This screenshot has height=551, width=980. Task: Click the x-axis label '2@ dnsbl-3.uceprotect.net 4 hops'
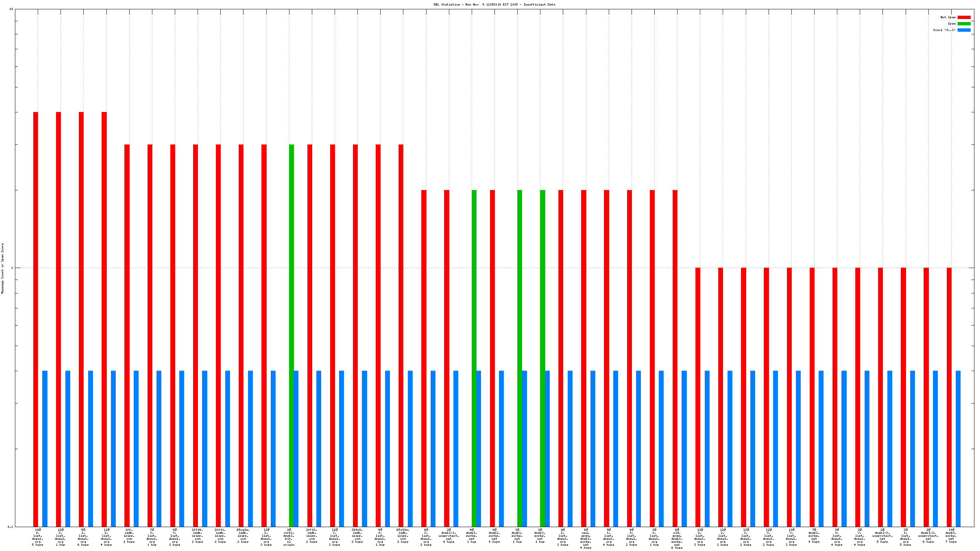point(449,537)
